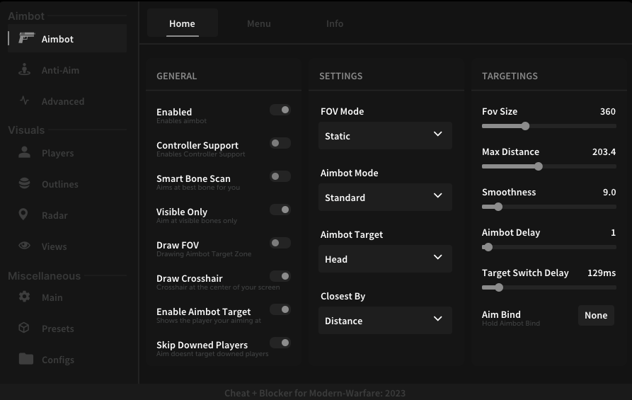Click the Max Distance slider handle
Image resolution: width=632 pixels, height=400 pixels.
[538, 167]
